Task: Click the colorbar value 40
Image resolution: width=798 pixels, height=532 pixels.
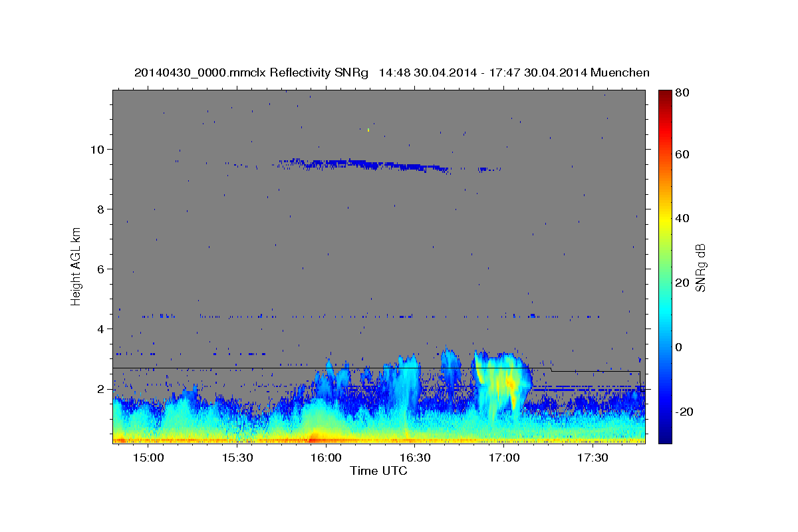Action: (681, 218)
